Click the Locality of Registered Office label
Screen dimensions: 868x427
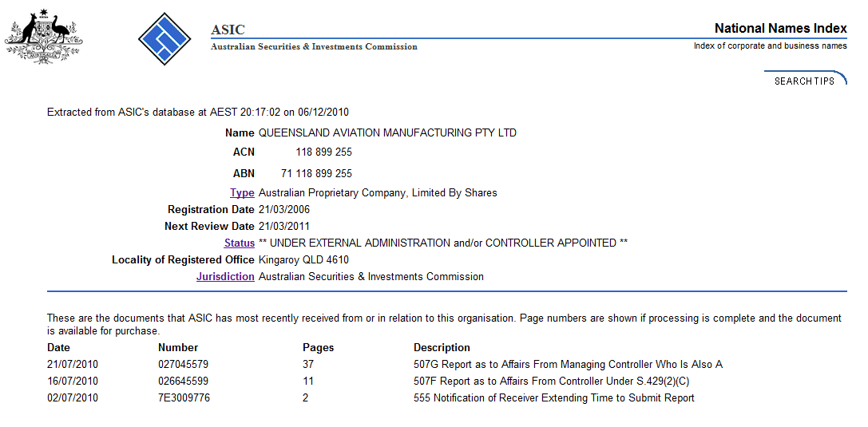click(x=183, y=260)
